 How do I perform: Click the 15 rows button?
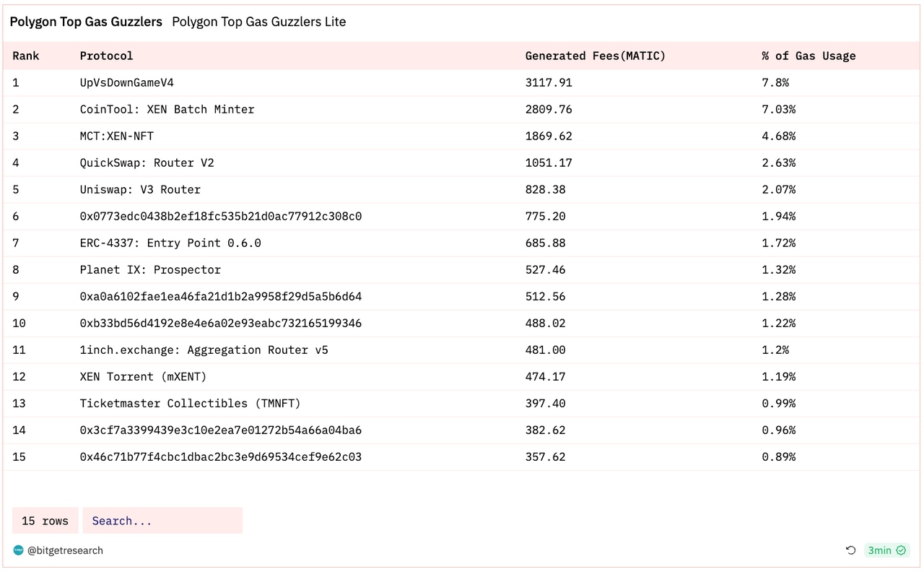(x=45, y=521)
